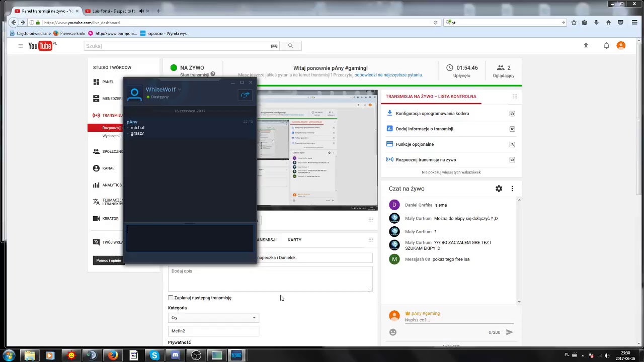Expand Funkcje opcjonalne checklist item
Image resolution: width=644 pixels, height=362 pixels.
[x=512, y=144]
